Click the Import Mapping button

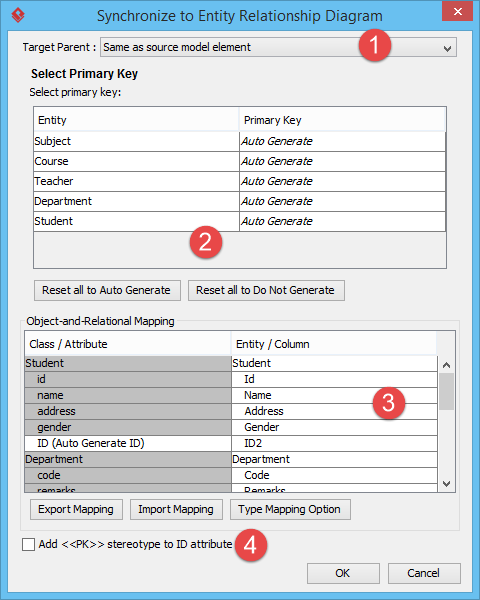click(x=176, y=509)
